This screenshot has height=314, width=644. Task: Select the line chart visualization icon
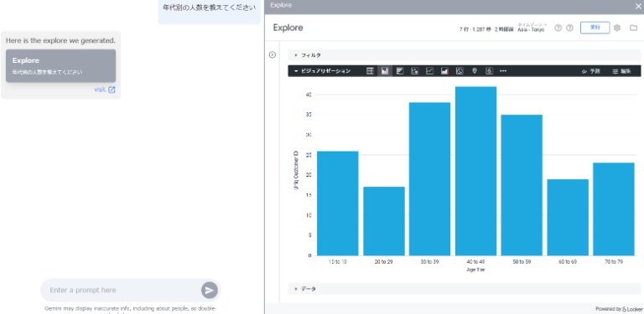pyautogui.click(x=429, y=71)
